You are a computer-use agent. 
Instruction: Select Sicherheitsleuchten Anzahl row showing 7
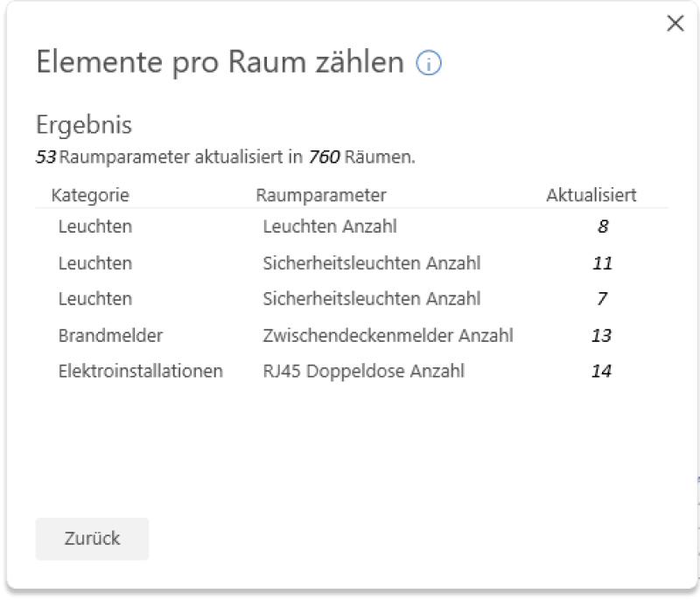click(x=371, y=299)
